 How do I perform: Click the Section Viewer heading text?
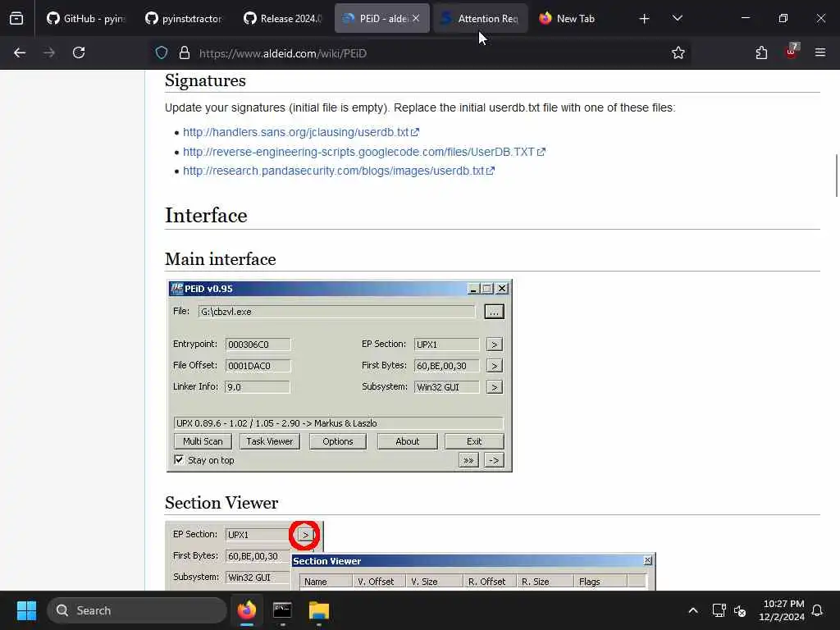[221, 503]
